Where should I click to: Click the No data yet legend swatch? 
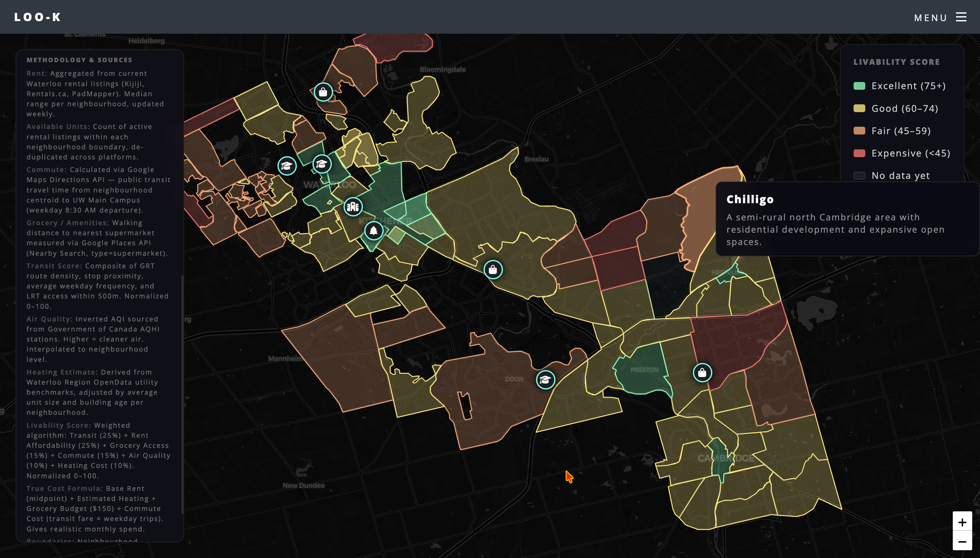pos(859,176)
